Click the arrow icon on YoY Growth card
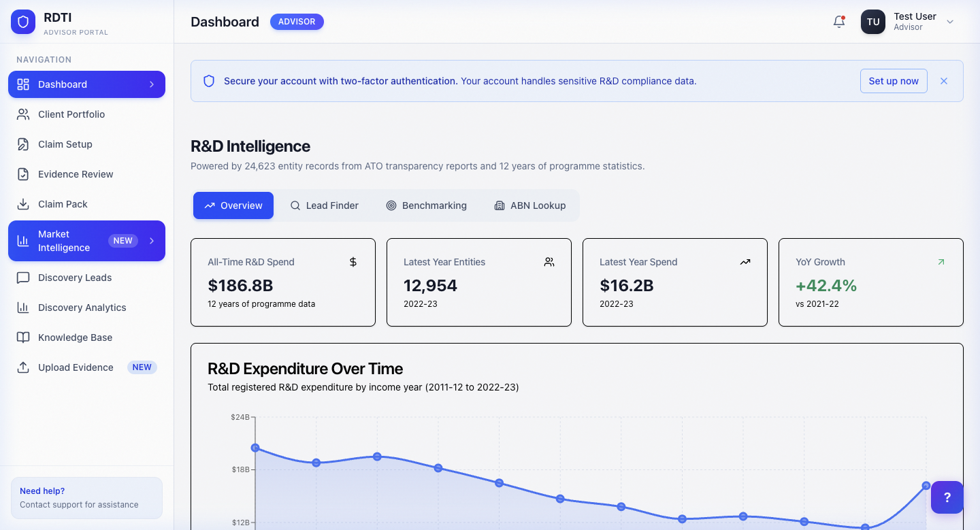This screenshot has height=530, width=980. (x=941, y=262)
